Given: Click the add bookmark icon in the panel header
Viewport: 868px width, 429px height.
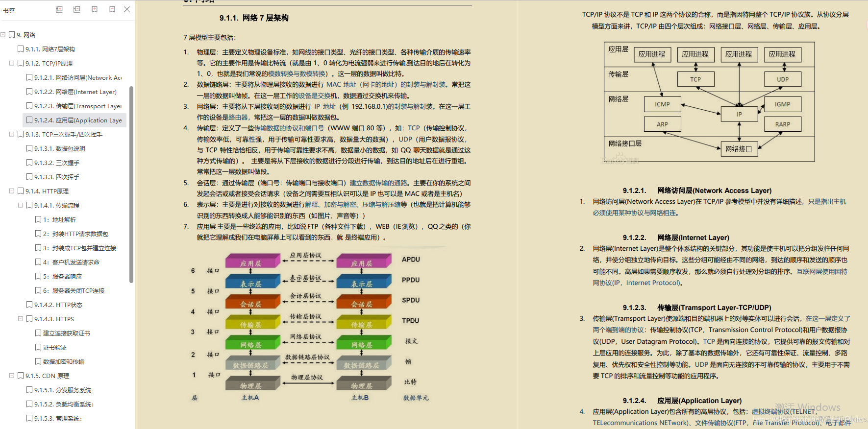Looking at the screenshot, I should click(x=95, y=9).
